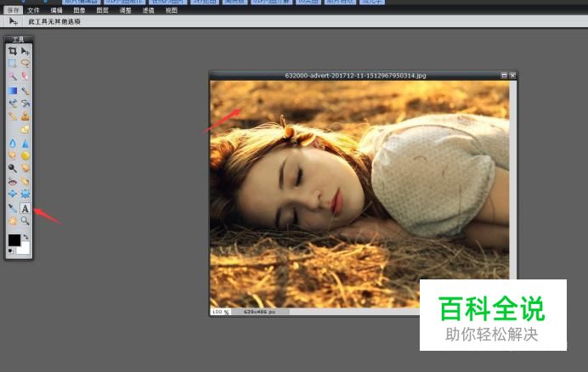
Task: Select the yellow Sponge tool
Action: [25, 155]
